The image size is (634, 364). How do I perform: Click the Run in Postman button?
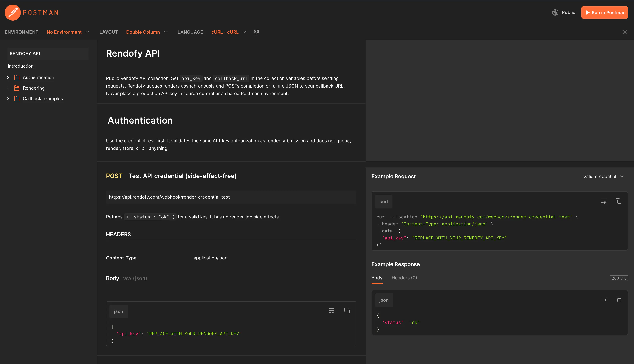(605, 12)
